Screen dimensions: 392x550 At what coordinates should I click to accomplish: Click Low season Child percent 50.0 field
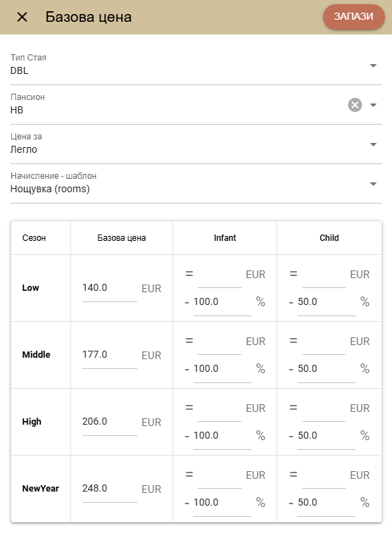(x=327, y=302)
